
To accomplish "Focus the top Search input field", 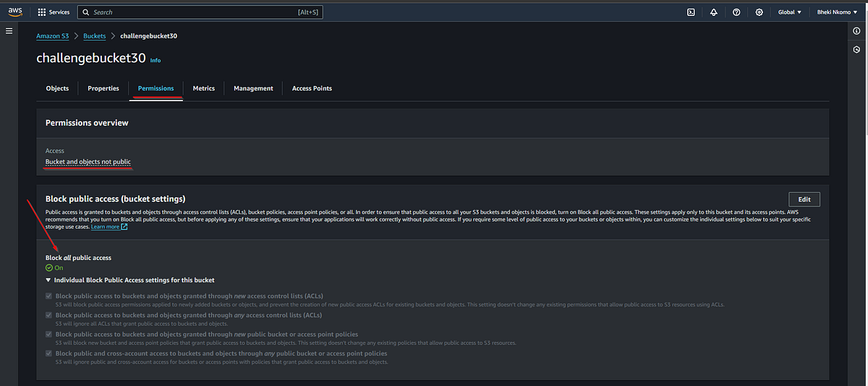I will 200,12.
